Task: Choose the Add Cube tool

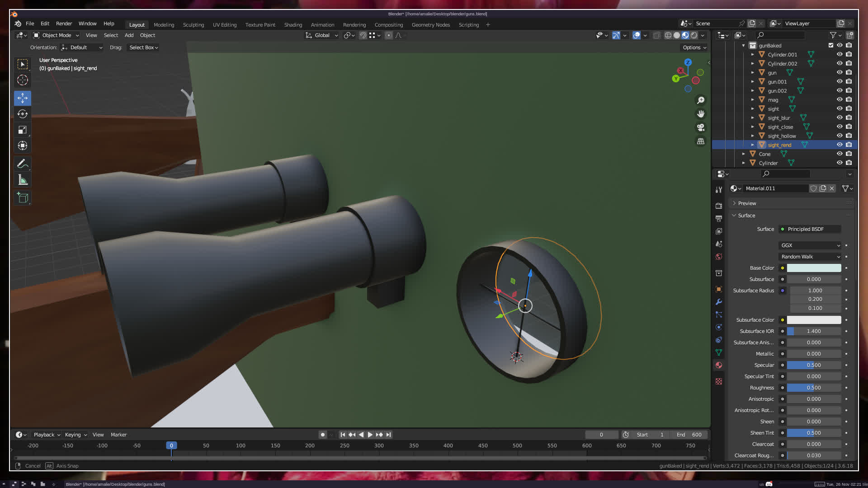Action: click(x=23, y=197)
